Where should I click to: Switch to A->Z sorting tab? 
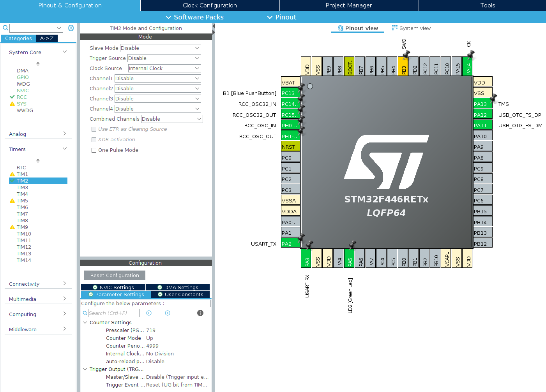click(47, 38)
